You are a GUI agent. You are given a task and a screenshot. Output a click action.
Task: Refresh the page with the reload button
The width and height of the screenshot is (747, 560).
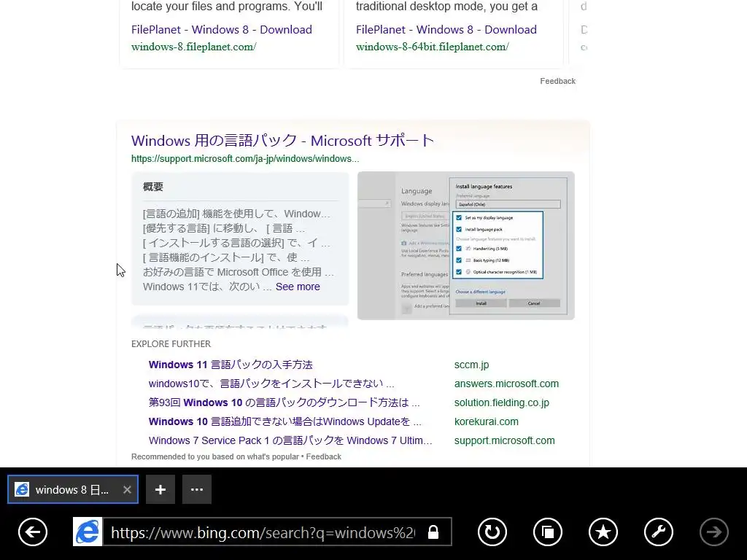click(492, 532)
